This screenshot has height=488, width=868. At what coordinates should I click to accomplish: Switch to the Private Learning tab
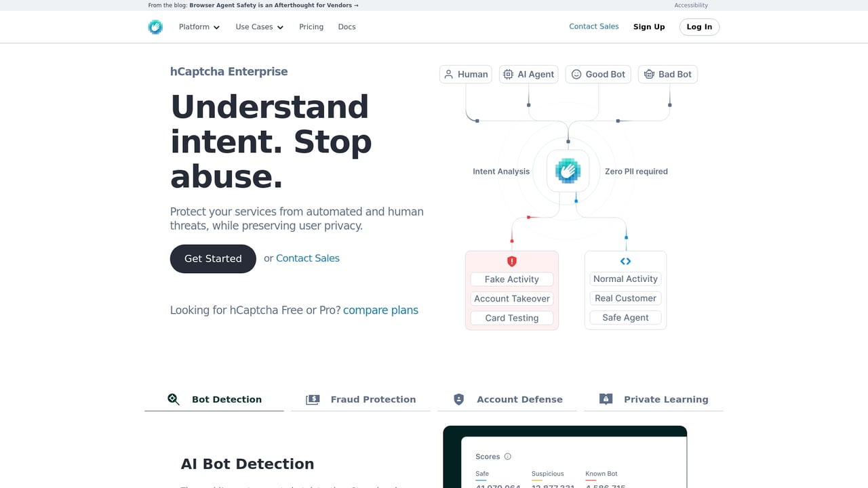point(654,399)
